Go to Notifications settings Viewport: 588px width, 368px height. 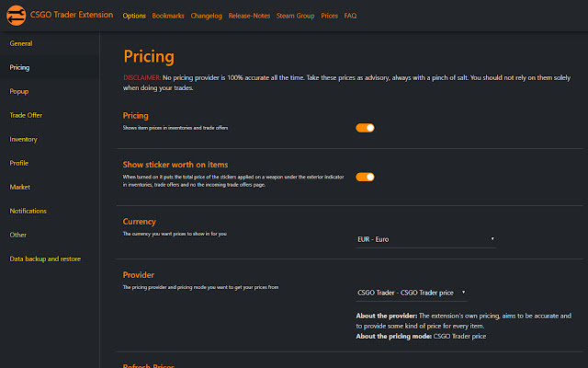tap(28, 211)
